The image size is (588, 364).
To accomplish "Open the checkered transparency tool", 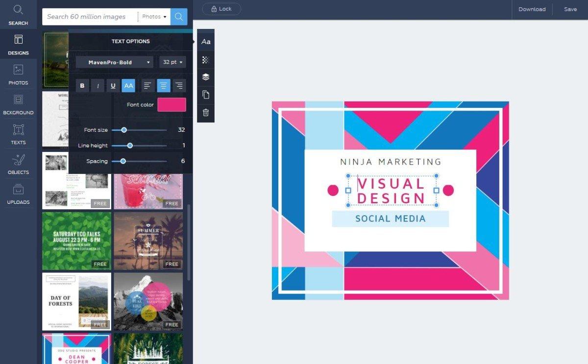I will (206, 60).
